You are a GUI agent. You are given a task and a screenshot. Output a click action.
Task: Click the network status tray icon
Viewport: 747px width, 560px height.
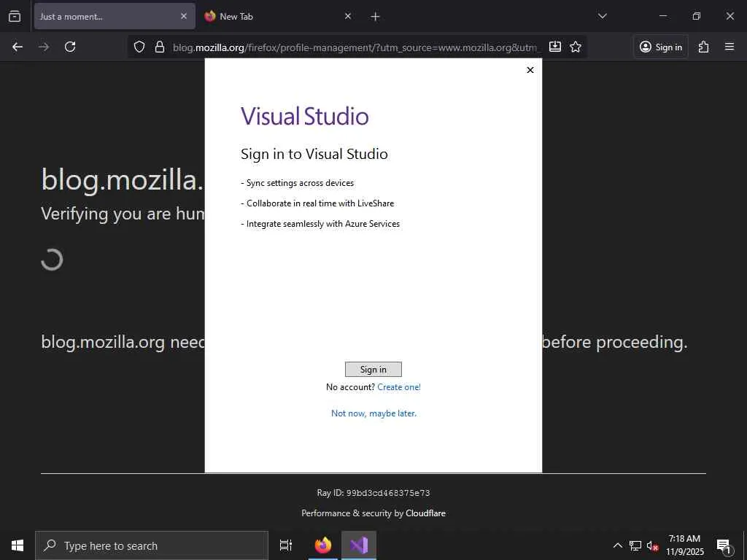tap(635, 545)
